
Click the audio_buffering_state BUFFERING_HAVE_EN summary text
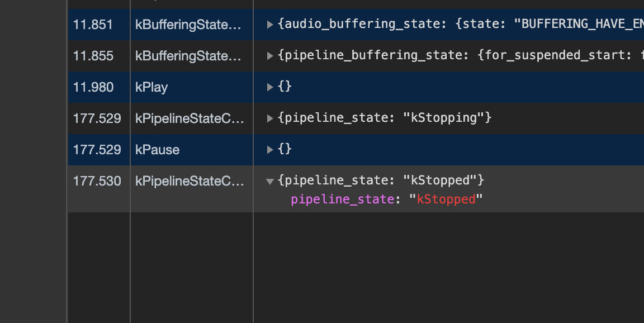(447, 24)
